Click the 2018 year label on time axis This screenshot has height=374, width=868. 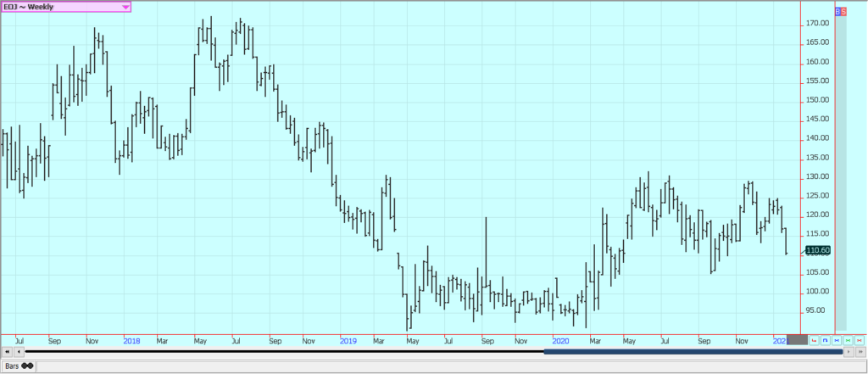coord(131,341)
